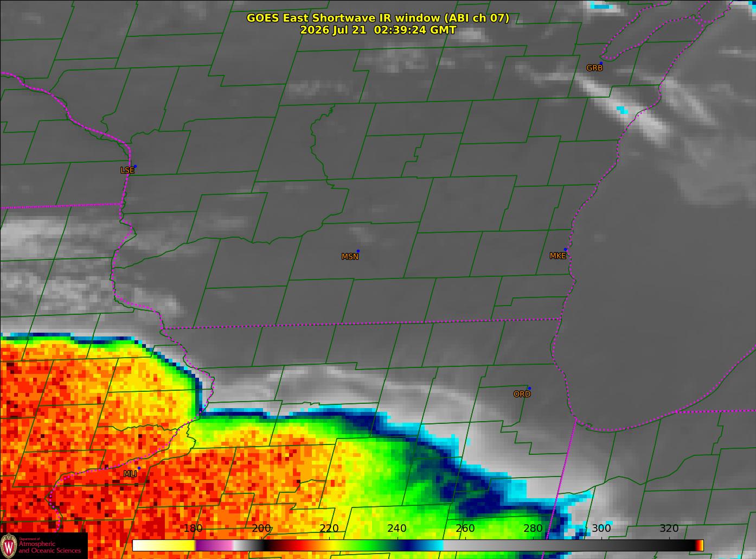Click the 240 mark on the temperature scale

[x=397, y=528]
